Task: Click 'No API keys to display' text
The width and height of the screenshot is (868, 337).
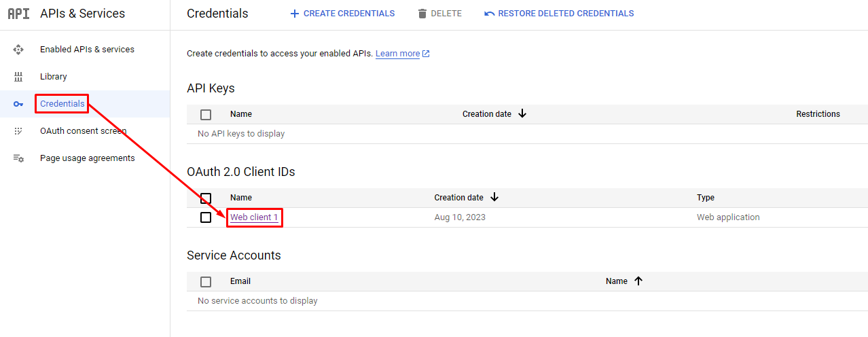Action: click(x=241, y=134)
